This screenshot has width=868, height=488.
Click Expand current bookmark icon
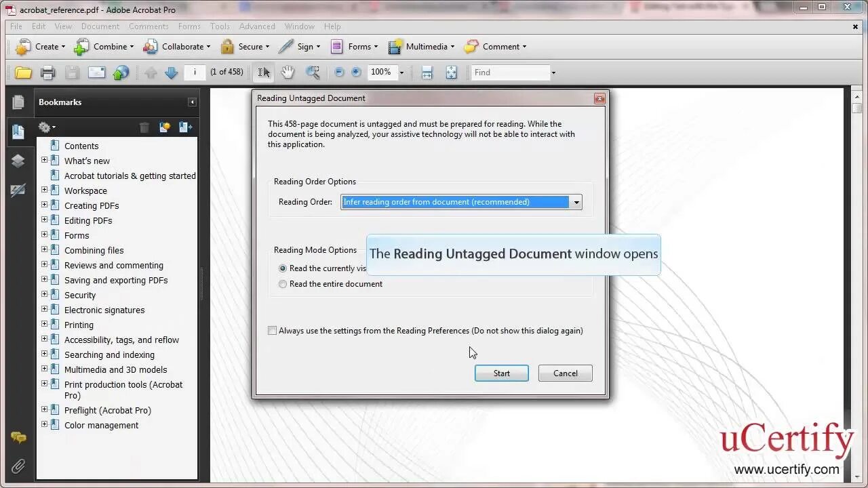(x=185, y=127)
